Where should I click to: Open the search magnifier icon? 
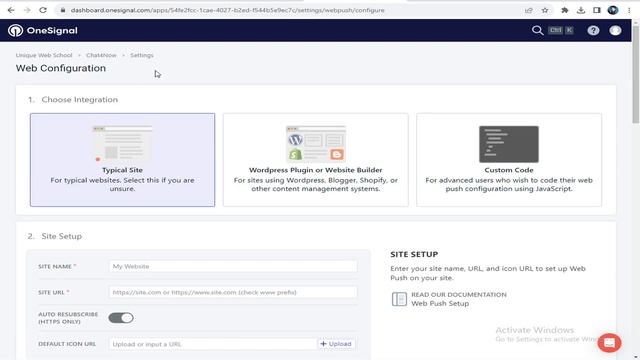[537, 31]
